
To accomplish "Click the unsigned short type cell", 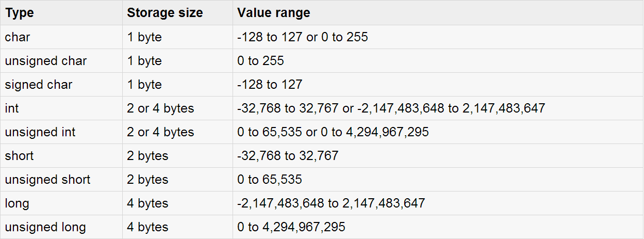I will (x=47, y=180).
